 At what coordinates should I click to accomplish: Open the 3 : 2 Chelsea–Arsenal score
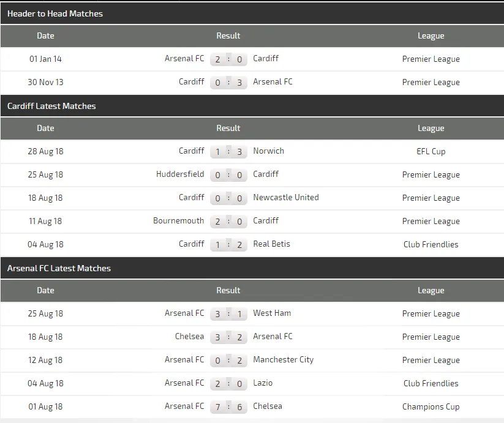pos(228,337)
